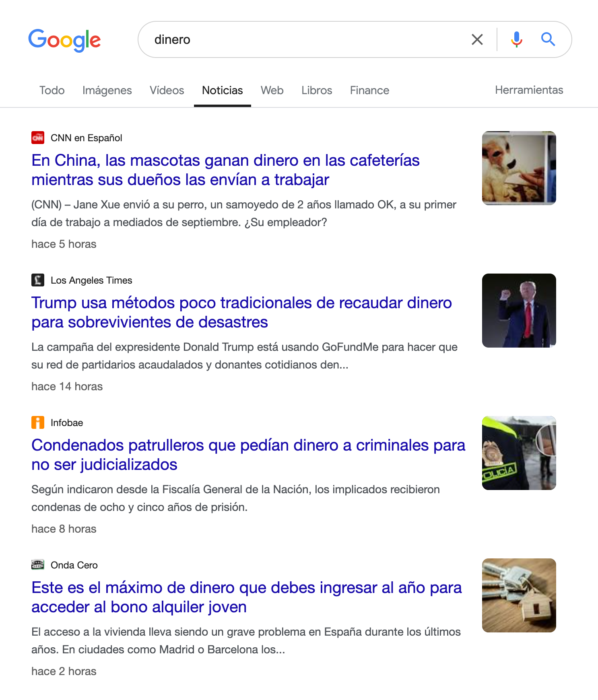The image size is (598, 700).
Task: Click the Google logo
Action: [x=64, y=40]
